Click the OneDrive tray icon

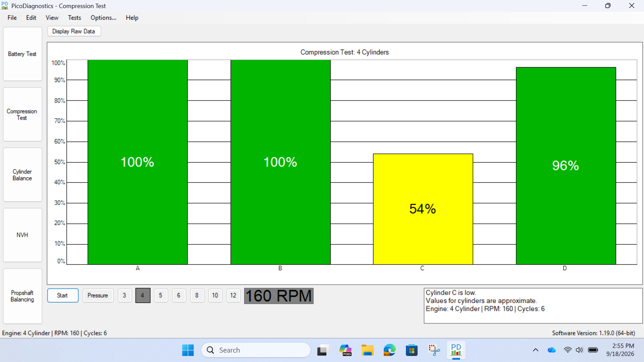click(x=552, y=350)
